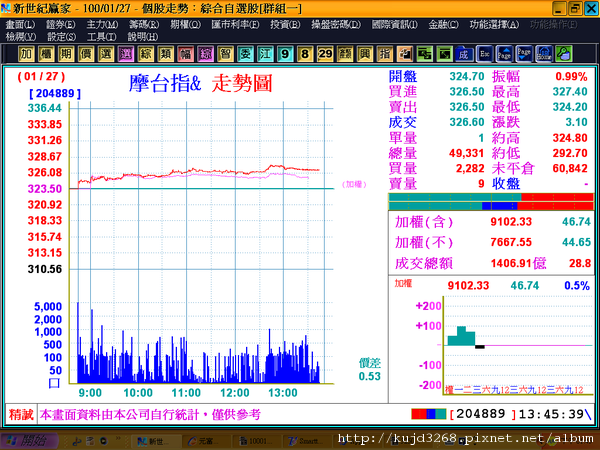
Task: Open the 籌碼(R) menu
Action: [144, 25]
